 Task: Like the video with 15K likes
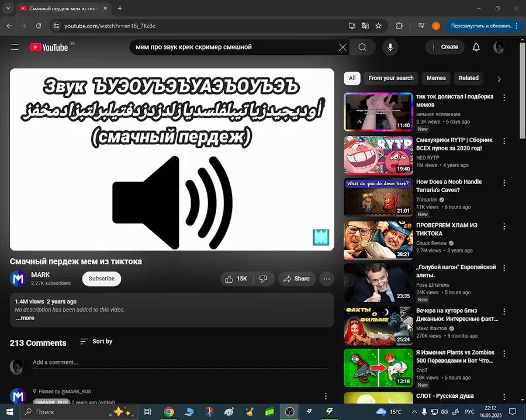[x=236, y=279]
